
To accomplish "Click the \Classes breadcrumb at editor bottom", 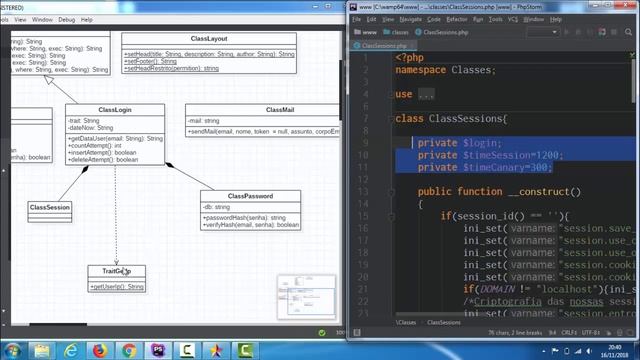I will pyautogui.click(x=406, y=322).
